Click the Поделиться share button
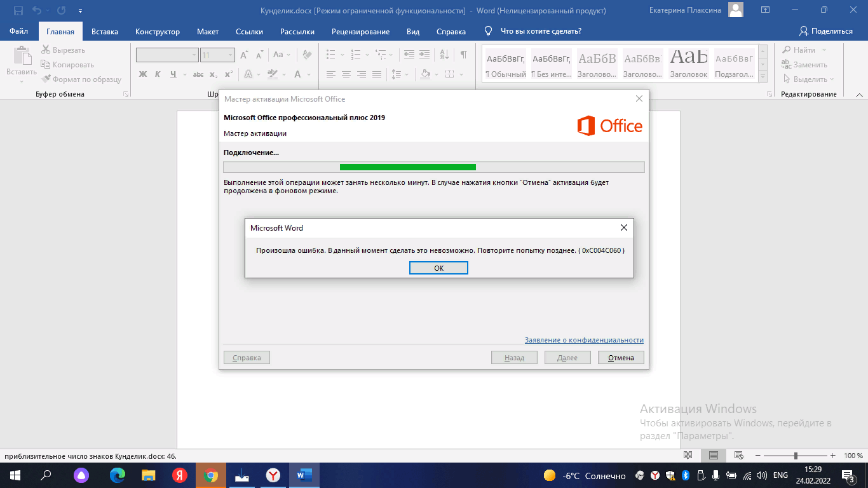This screenshot has height=488, width=868. pos(826,31)
